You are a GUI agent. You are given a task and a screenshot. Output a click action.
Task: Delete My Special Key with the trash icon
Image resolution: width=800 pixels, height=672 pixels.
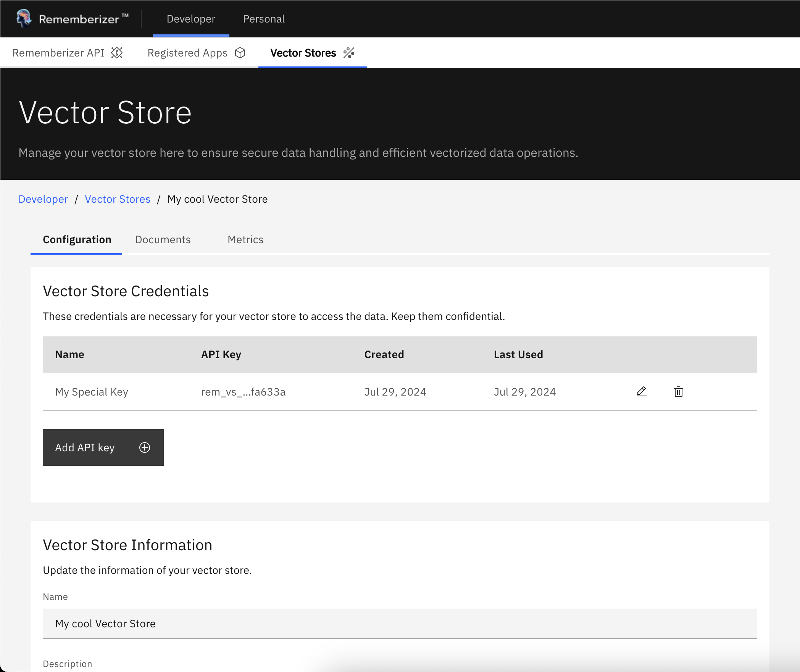678,391
